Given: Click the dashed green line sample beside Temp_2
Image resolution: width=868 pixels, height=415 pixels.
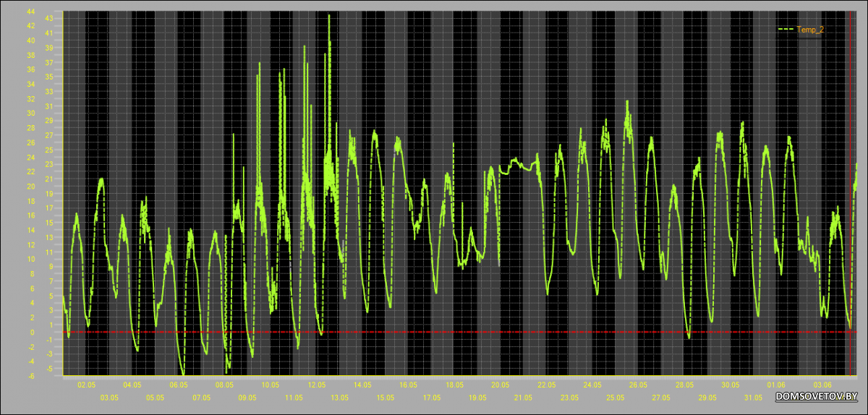Looking at the screenshot, I should coord(786,30).
